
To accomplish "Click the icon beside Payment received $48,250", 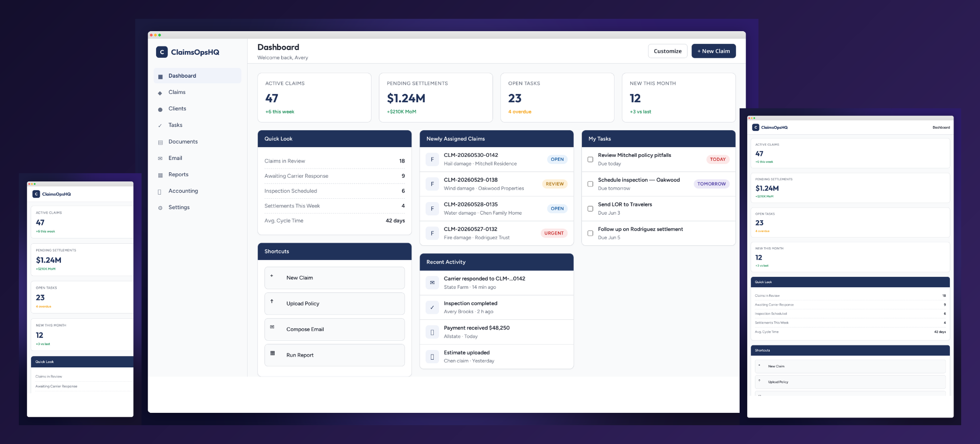I will click(x=432, y=332).
